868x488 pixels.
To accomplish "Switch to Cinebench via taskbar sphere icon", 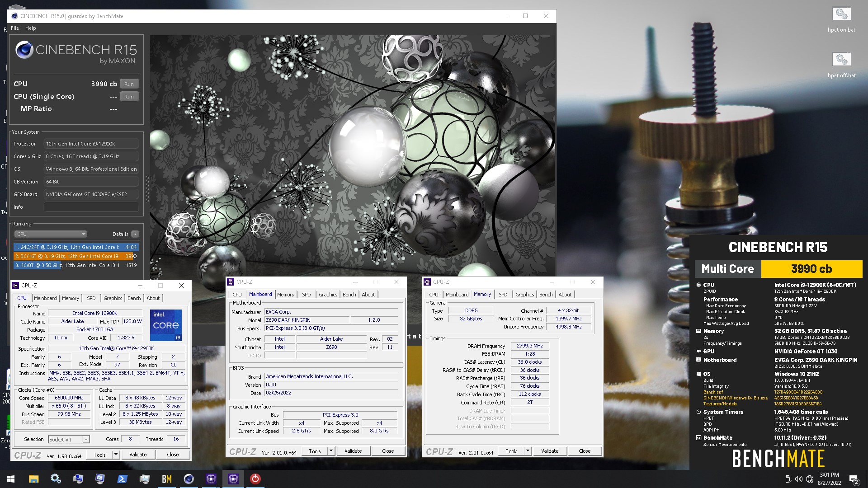I will [189, 479].
